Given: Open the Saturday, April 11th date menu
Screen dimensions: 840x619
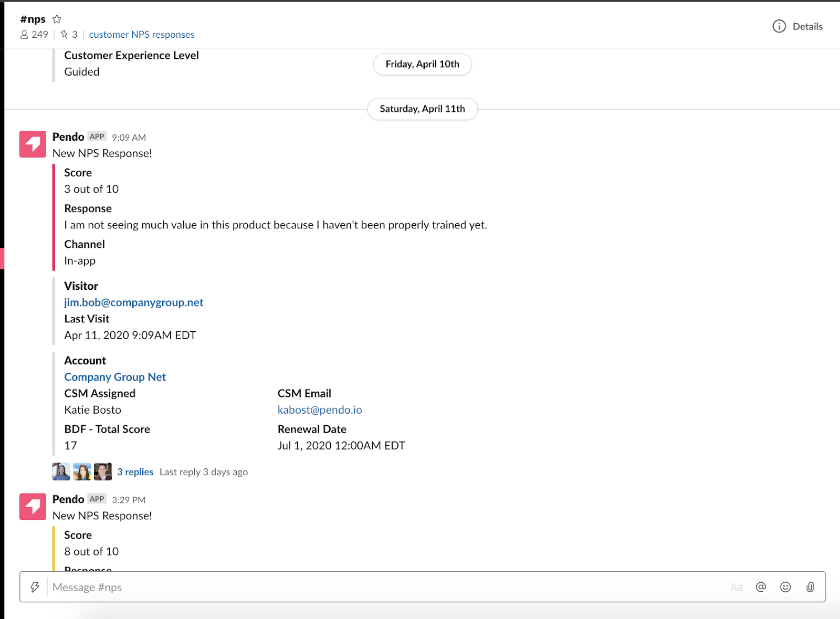Looking at the screenshot, I should [422, 109].
